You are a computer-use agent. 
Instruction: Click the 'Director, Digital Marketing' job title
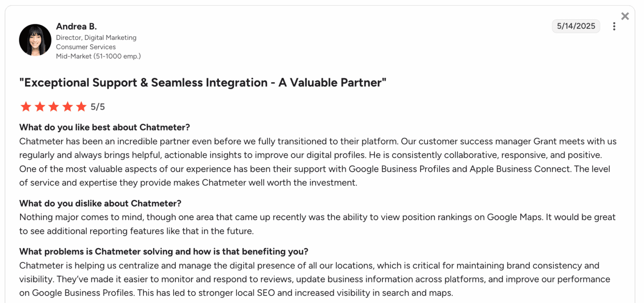[96, 38]
